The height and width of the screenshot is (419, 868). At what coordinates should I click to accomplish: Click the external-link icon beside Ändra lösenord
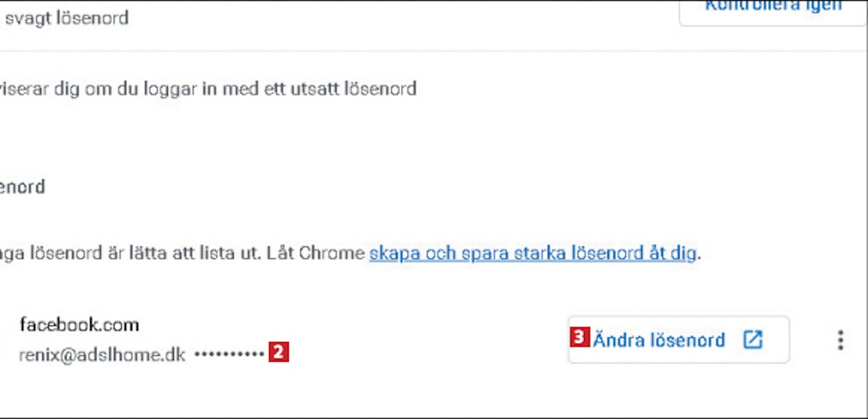coord(753,340)
